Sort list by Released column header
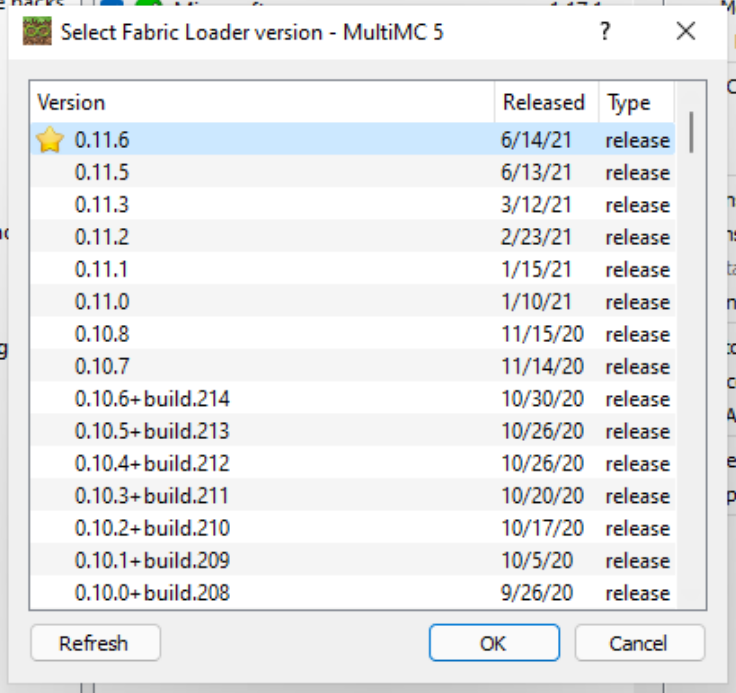This screenshot has width=736, height=693. pos(543,103)
